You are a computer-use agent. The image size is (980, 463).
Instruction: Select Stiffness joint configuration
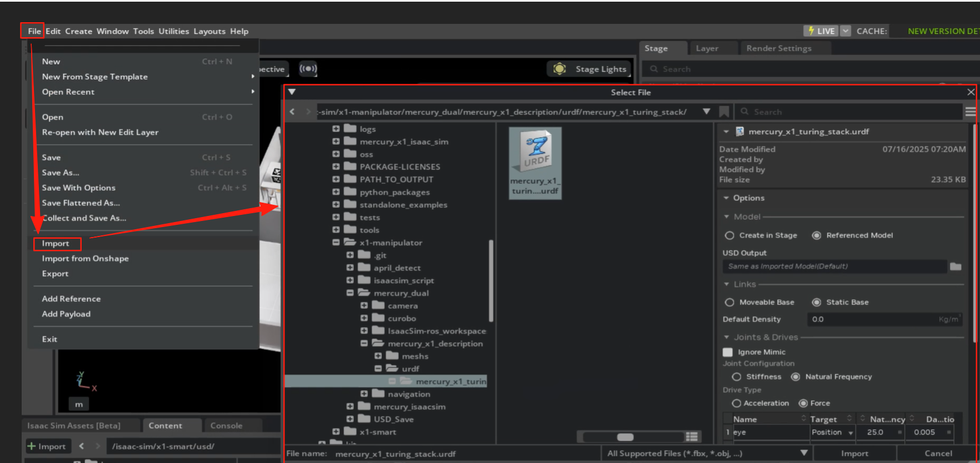pyautogui.click(x=737, y=376)
